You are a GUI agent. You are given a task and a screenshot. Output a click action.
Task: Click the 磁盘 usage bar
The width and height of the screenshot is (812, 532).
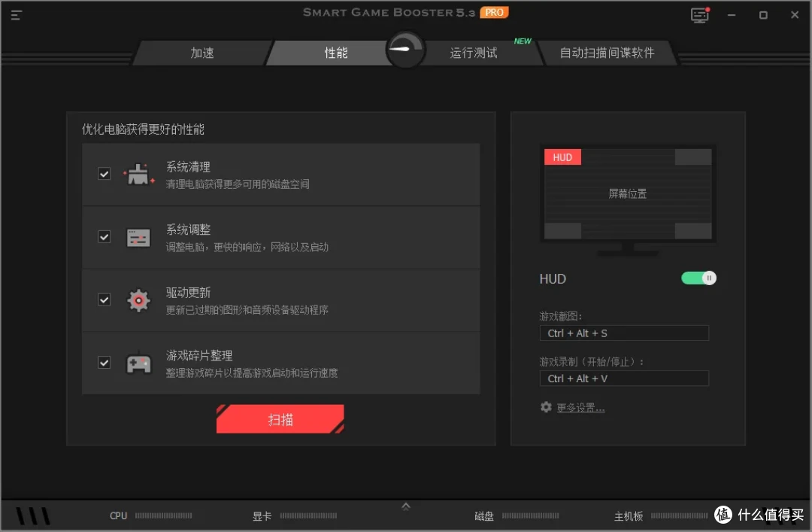pyautogui.click(x=530, y=515)
